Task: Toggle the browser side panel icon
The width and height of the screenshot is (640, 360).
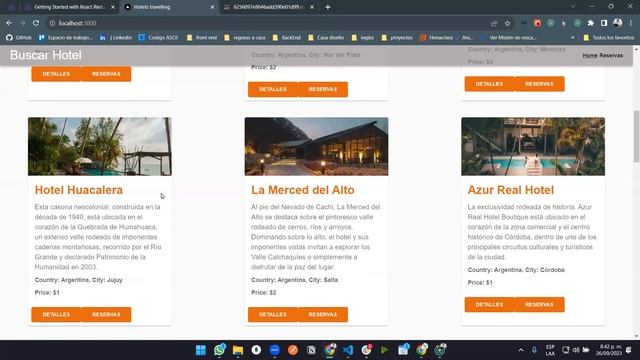Action: click(x=604, y=23)
